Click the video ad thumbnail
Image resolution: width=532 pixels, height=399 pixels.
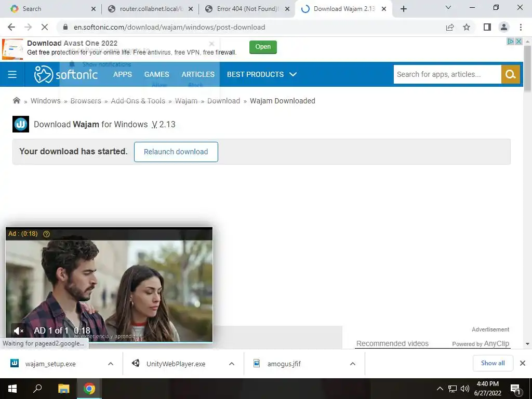tap(109, 284)
